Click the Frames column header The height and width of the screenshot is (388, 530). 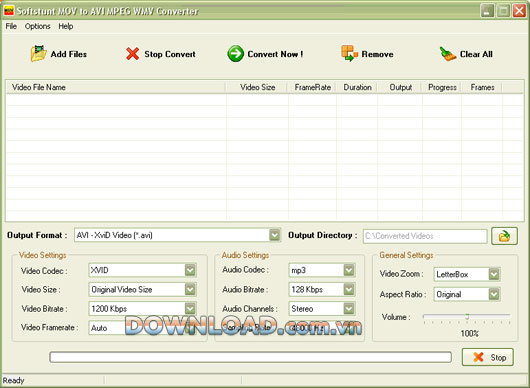[x=482, y=87]
